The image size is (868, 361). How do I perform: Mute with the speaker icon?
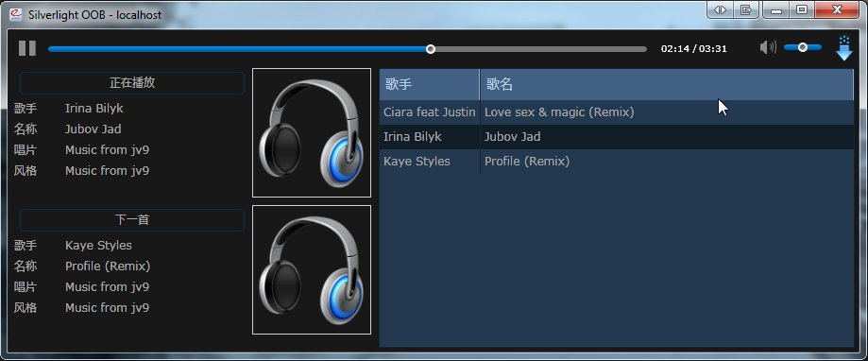[768, 47]
